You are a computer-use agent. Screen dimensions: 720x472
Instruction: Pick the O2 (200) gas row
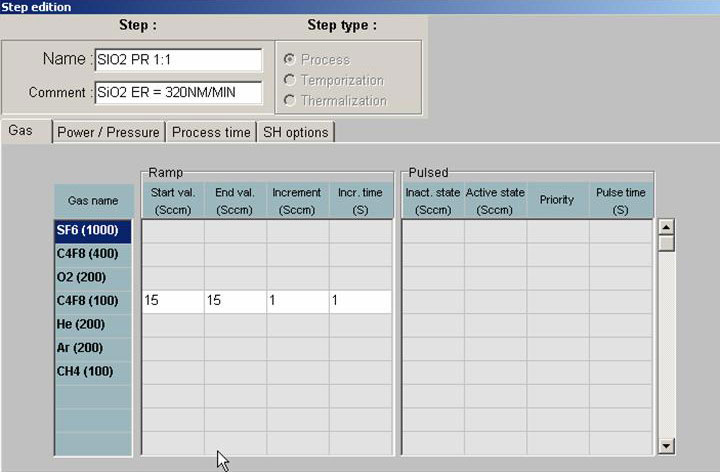coord(93,277)
